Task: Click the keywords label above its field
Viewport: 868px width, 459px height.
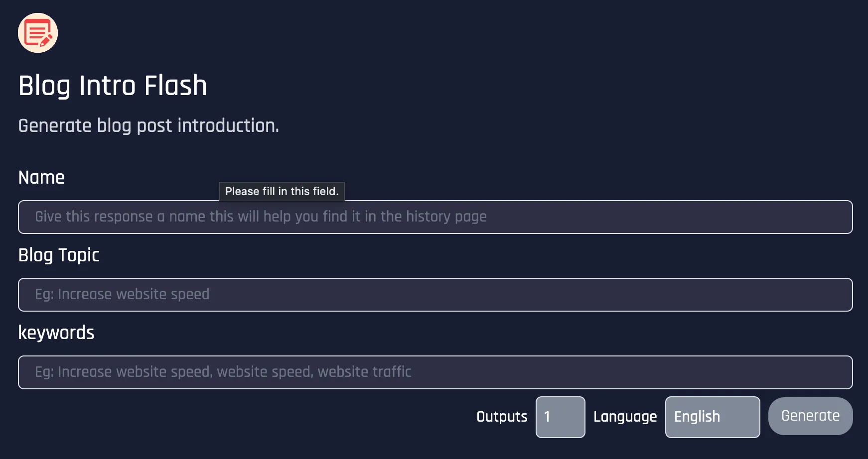Action: click(56, 333)
